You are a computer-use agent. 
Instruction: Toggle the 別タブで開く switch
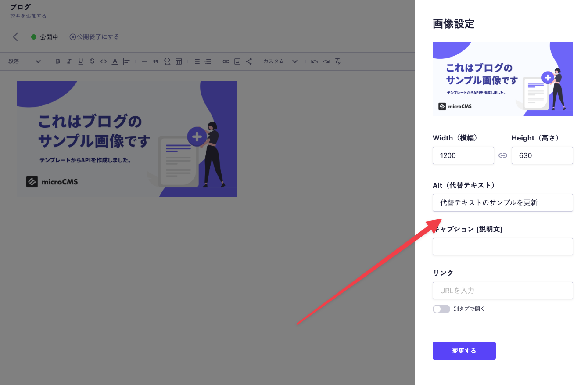click(x=441, y=309)
